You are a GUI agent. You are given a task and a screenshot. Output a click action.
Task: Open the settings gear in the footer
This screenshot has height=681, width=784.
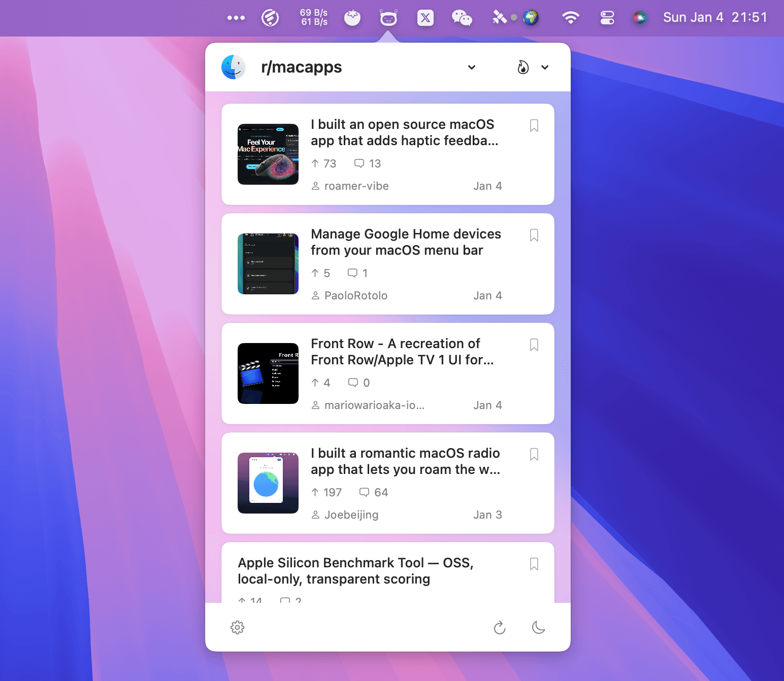[x=237, y=628]
